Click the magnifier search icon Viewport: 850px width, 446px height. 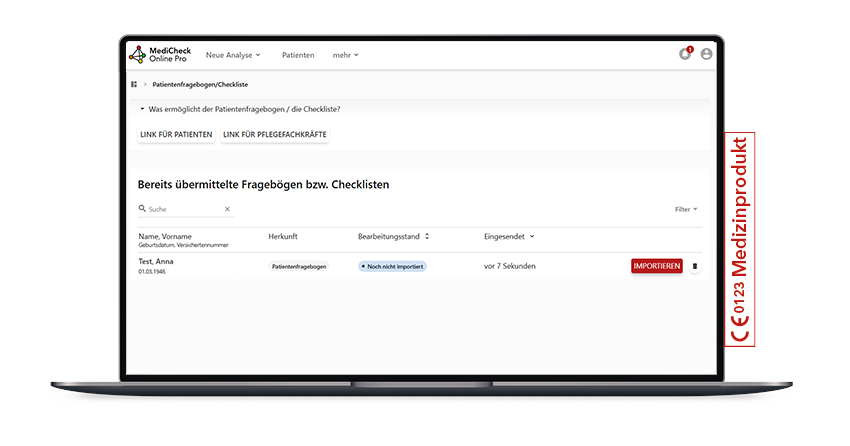pos(142,209)
